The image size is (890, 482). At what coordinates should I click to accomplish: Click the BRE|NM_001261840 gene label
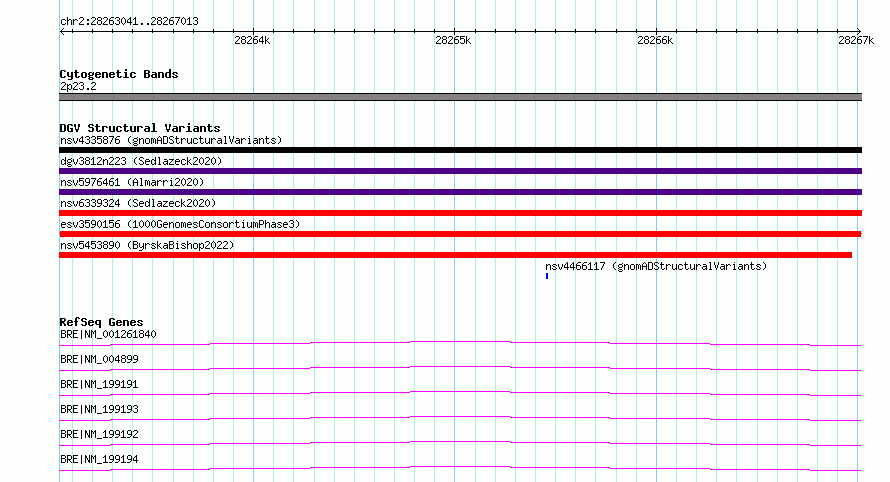(x=108, y=334)
